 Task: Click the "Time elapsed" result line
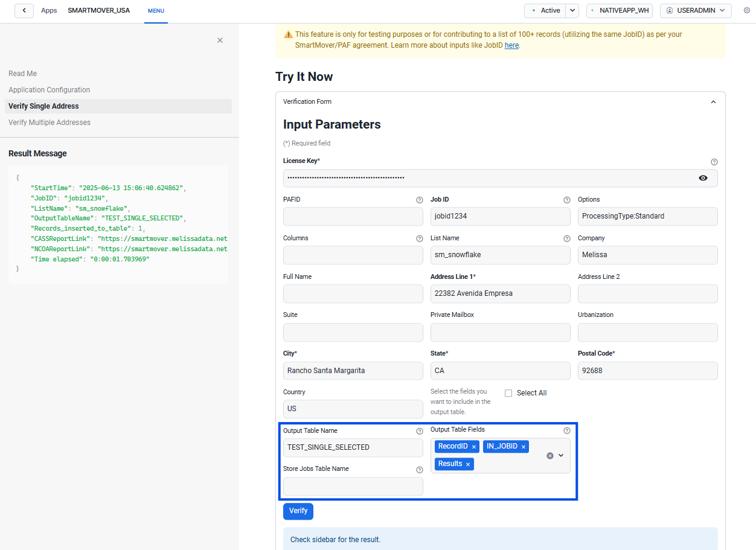[x=90, y=259]
